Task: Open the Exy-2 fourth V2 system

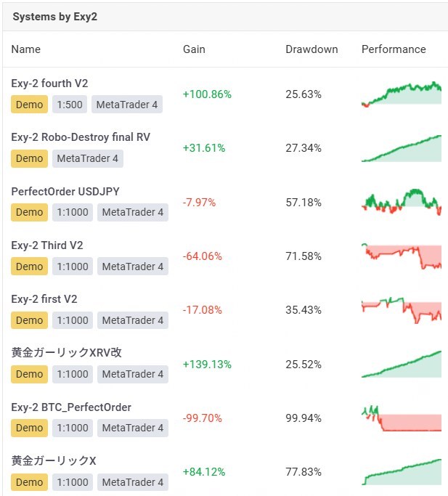Action: point(49,84)
